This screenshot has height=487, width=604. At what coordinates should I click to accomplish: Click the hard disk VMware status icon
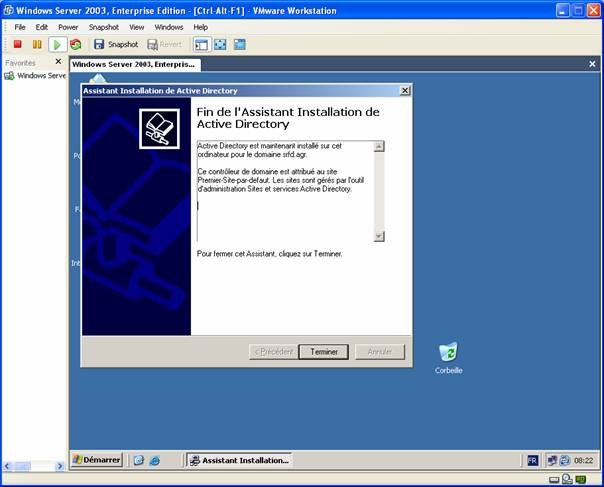coord(554,480)
